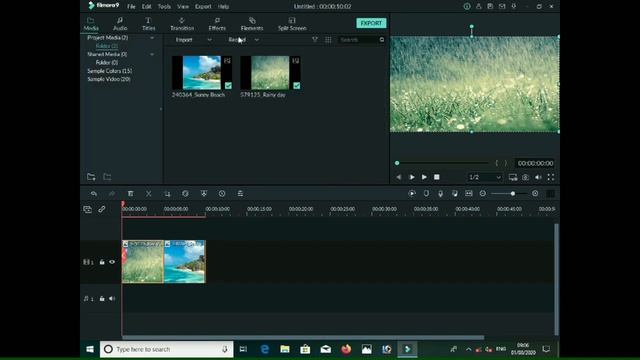Select the Sunny Beach clip on timeline
The height and width of the screenshot is (360, 640).
tap(185, 262)
